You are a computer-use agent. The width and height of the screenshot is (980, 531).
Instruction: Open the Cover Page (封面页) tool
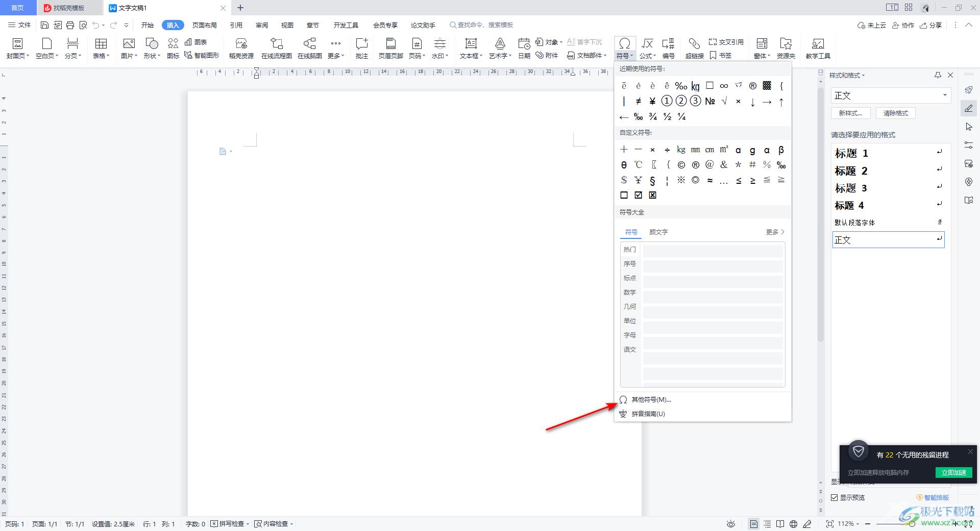[x=17, y=48]
